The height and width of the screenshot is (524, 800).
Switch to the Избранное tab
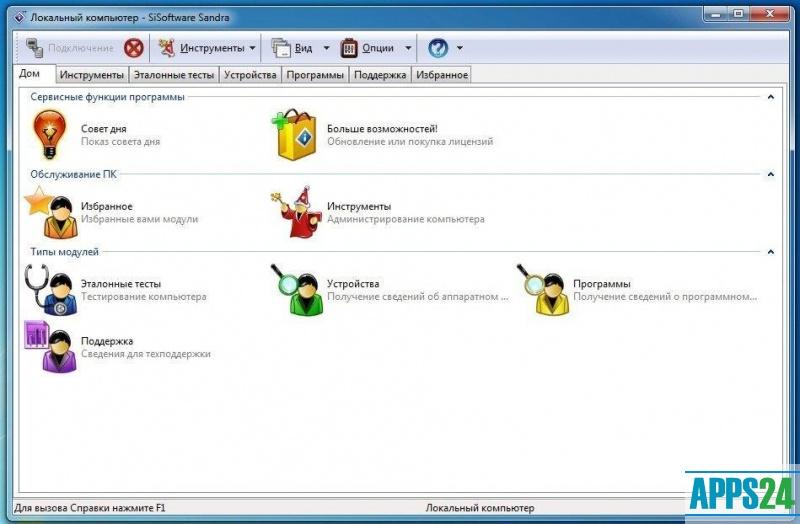pos(442,75)
